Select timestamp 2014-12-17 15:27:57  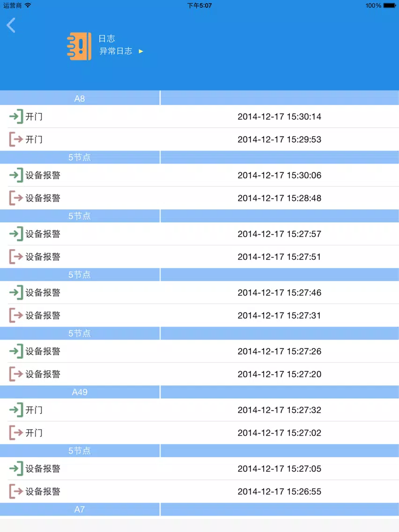coord(279,234)
